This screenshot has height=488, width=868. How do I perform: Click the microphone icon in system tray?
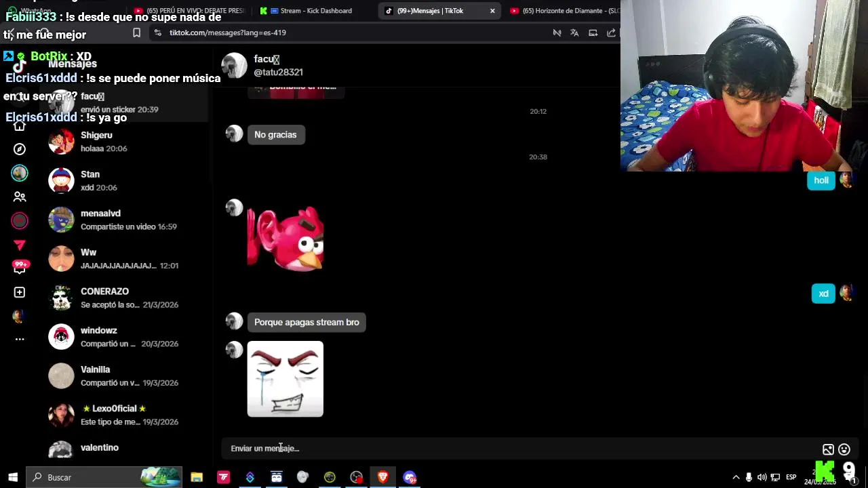[749, 477]
